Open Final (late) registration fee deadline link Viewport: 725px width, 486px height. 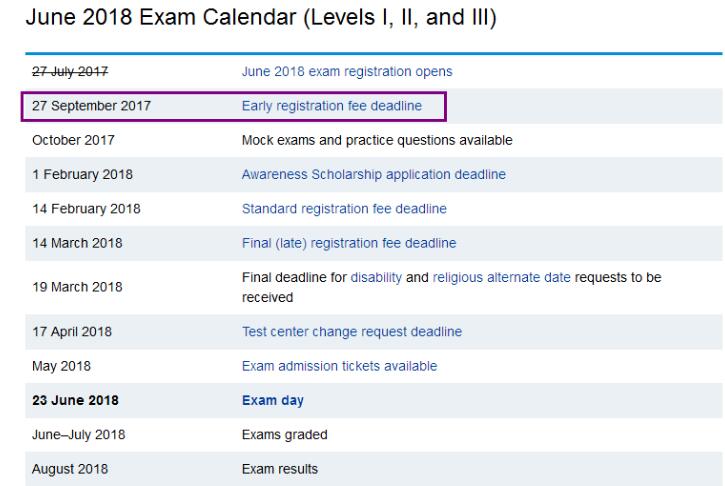(x=348, y=243)
